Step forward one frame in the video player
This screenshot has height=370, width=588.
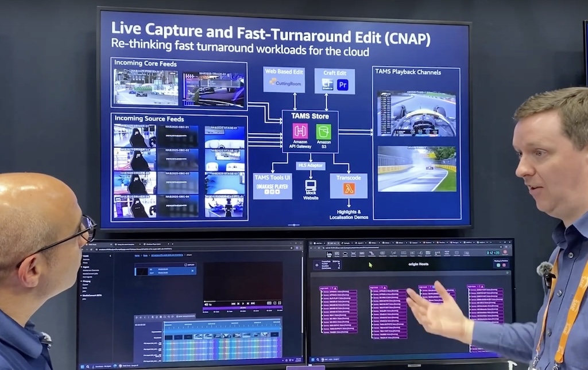(x=248, y=303)
